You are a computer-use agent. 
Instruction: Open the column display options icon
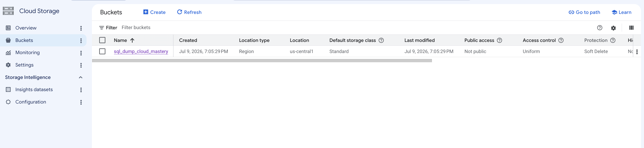tap(631, 28)
